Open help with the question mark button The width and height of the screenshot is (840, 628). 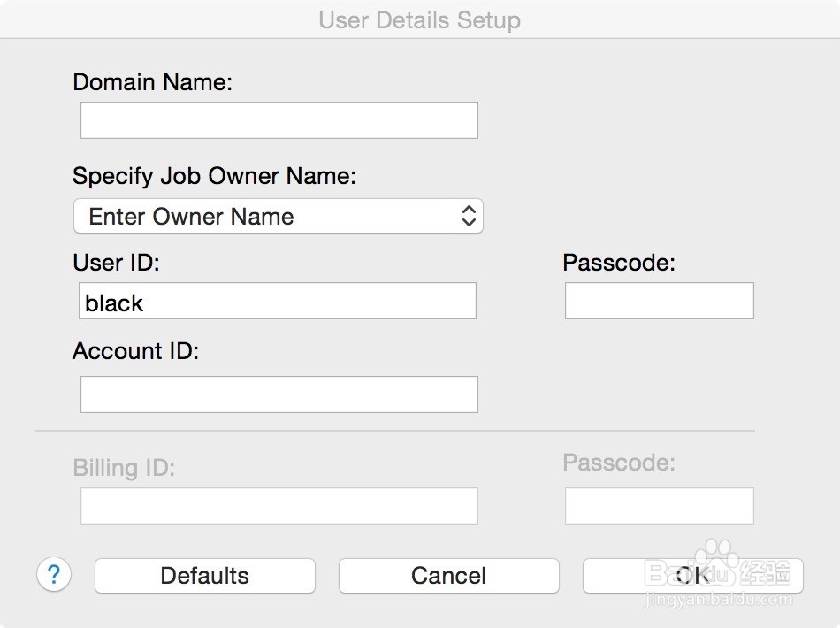coord(54,575)
